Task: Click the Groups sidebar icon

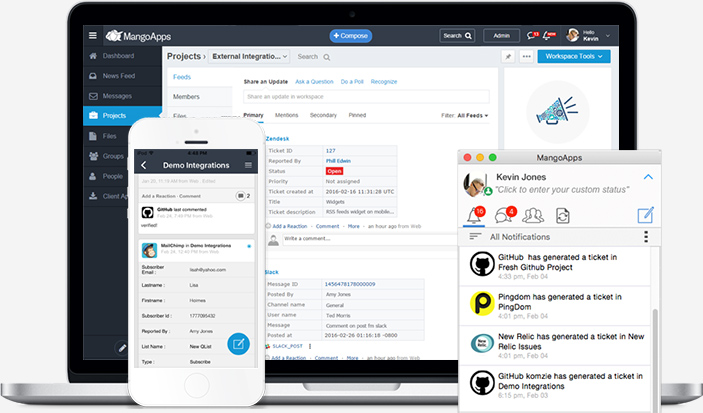Action: (x=93, y=156)
